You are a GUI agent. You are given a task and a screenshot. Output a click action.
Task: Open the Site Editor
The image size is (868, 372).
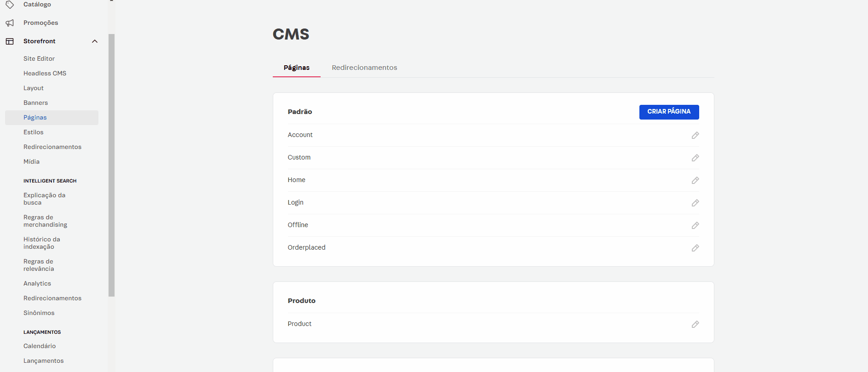pyautogui.click(x=39, y=58)
